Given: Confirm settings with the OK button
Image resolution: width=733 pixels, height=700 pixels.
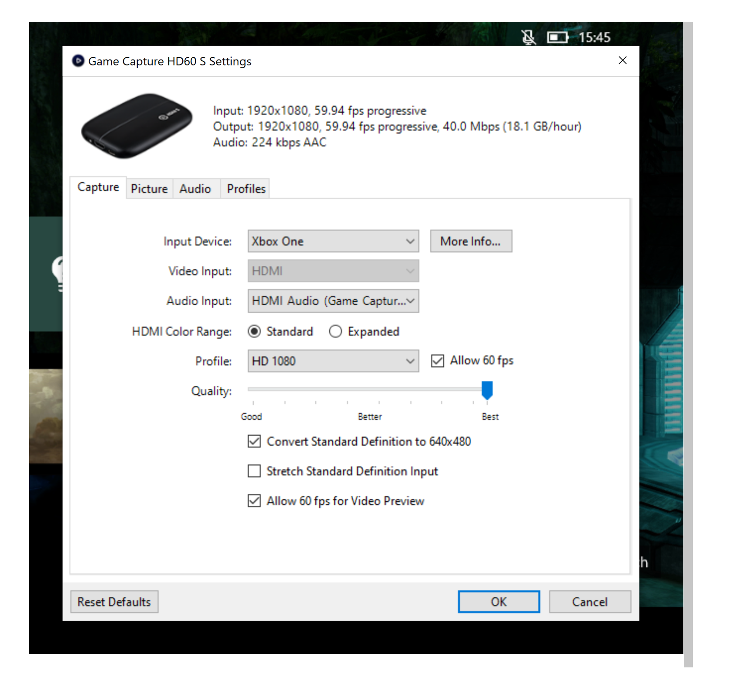Looking at the screenshot, I should tap(499, 602).
